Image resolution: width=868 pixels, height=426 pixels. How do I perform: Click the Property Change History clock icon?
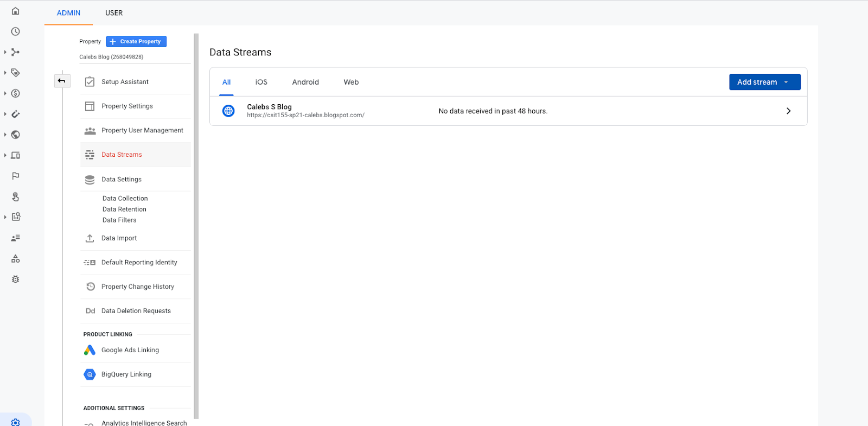click(x=91, y=287)
